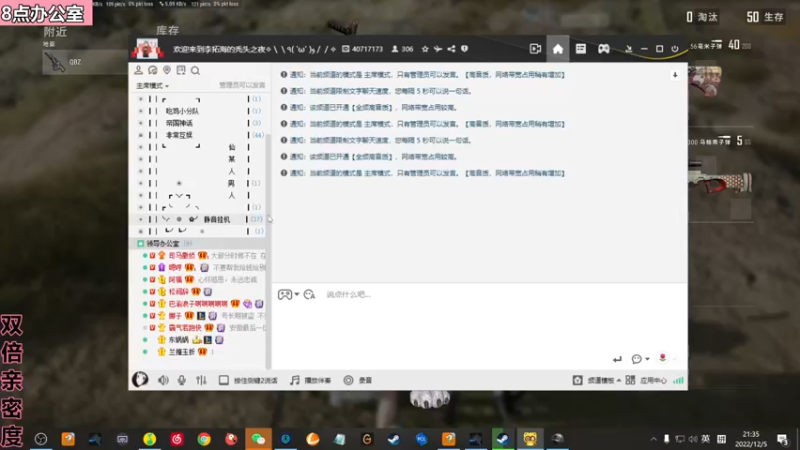Open Chrome from the Windows taskbar
Viewport: 800px width, 450px height.
[x=204, y=439]
